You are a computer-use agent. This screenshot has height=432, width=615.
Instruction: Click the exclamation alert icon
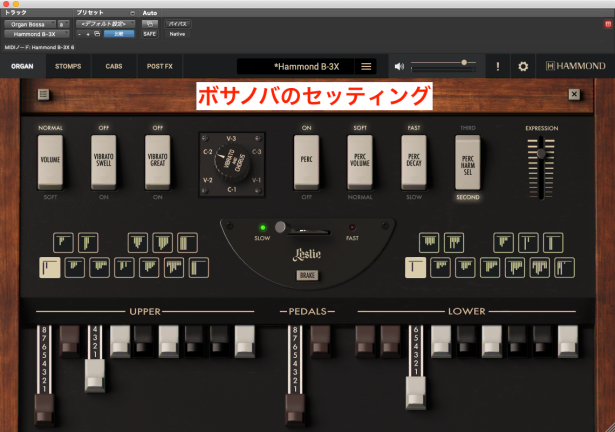497,67
